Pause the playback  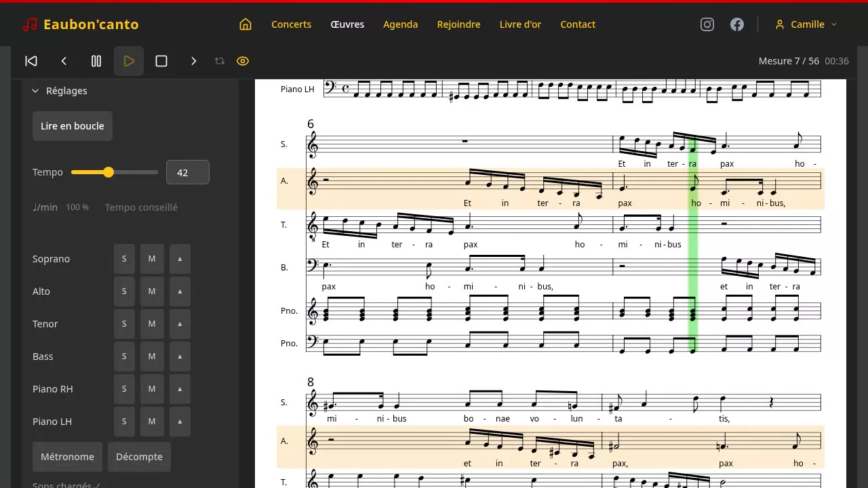(x=96, y=61)
